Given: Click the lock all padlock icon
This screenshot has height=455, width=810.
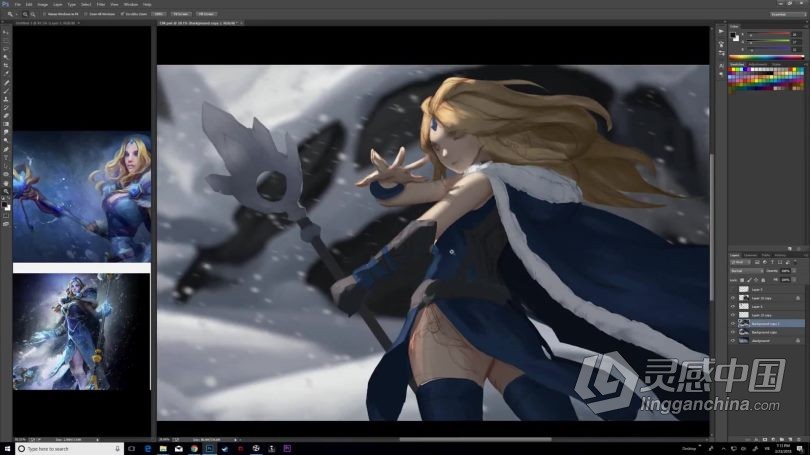Looking at the screenshot, I should coord(763,280).
